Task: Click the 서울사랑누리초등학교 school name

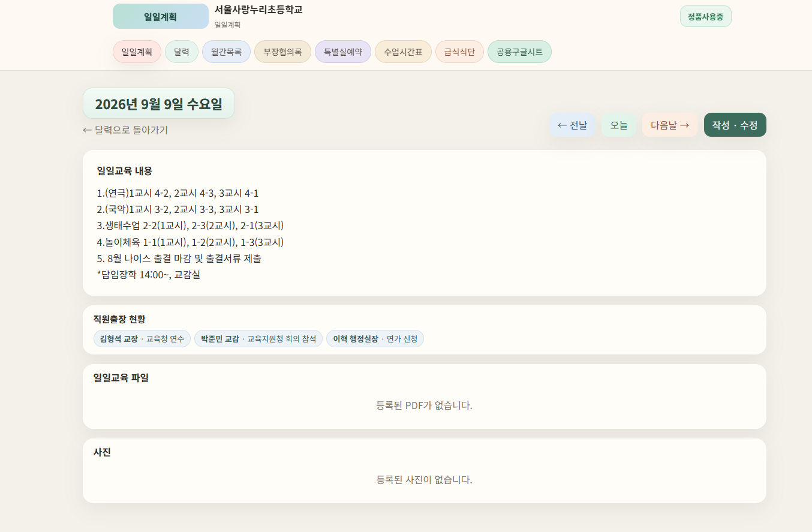Action: tap(258, 10)
